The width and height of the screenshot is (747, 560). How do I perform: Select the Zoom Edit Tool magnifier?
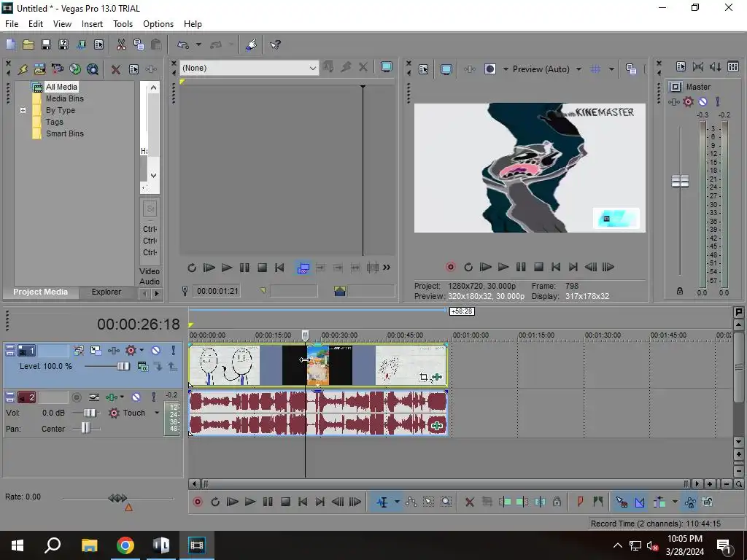(446, 502)
